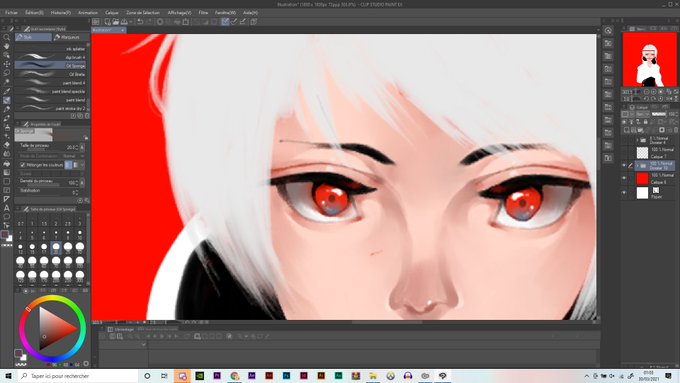Toggle 'Mélanger les couleurs' checkbox
This screenshot has height=383, width=680.
pyautogui.click(x=23, y=165)
